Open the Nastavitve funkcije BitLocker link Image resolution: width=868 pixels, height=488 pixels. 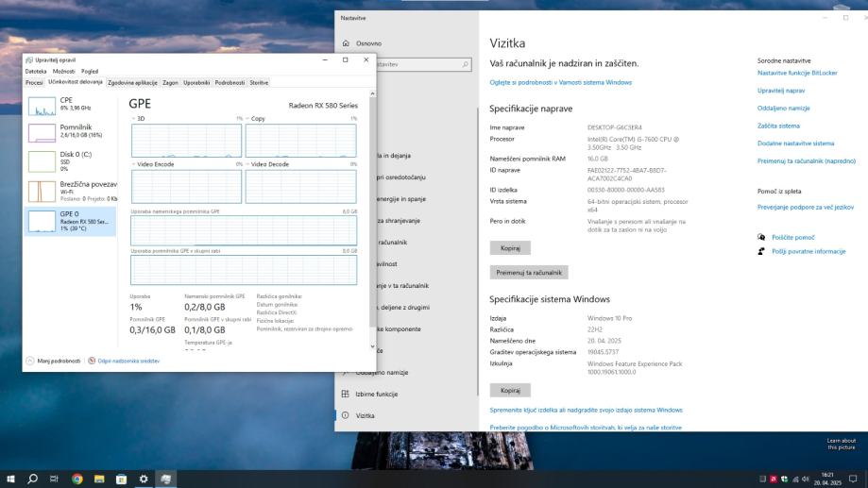pos(798,73)
